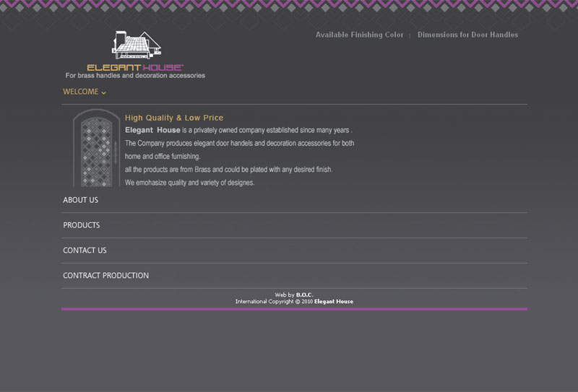Click the brass handles tagline under the logo
578x392 pixels.
(135, 76)
